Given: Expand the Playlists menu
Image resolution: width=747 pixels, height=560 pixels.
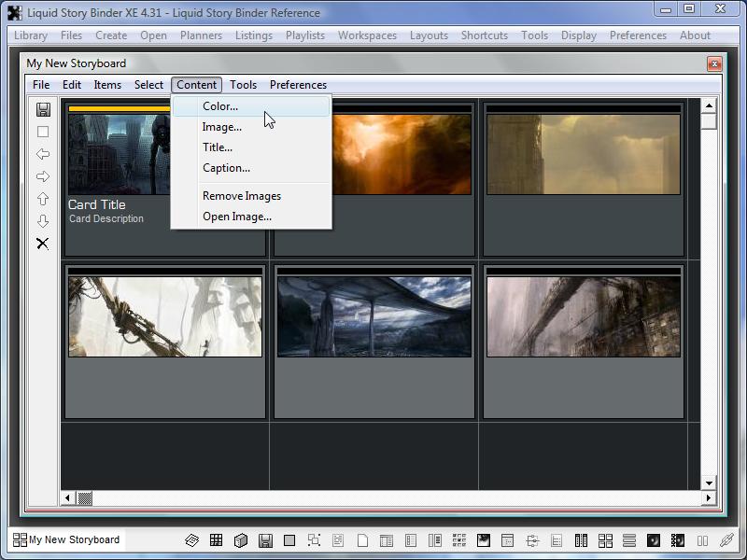Looking at the screenshot, I should click(305, 35).
